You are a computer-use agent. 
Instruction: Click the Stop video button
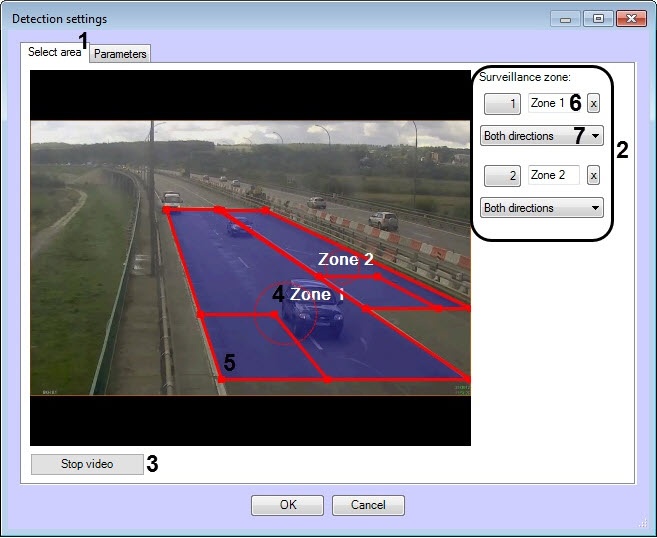(87, 464)
